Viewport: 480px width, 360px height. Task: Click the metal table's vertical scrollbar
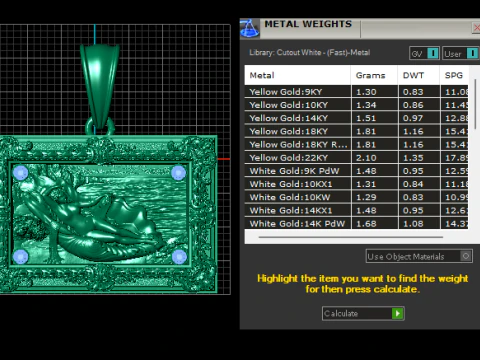[x=475, y=104]
